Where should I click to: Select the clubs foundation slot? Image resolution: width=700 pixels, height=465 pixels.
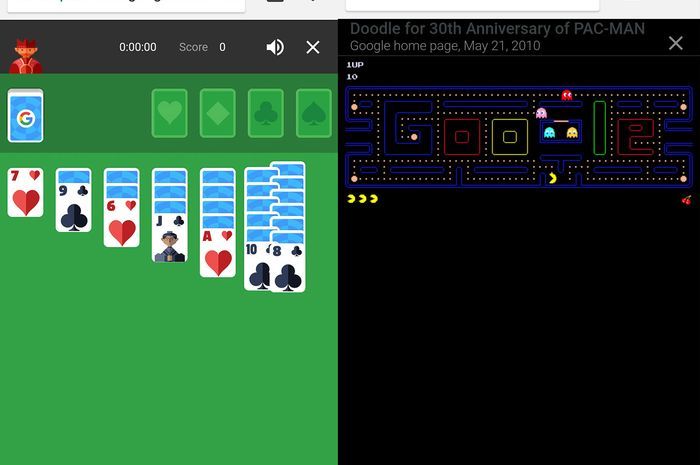266,113
